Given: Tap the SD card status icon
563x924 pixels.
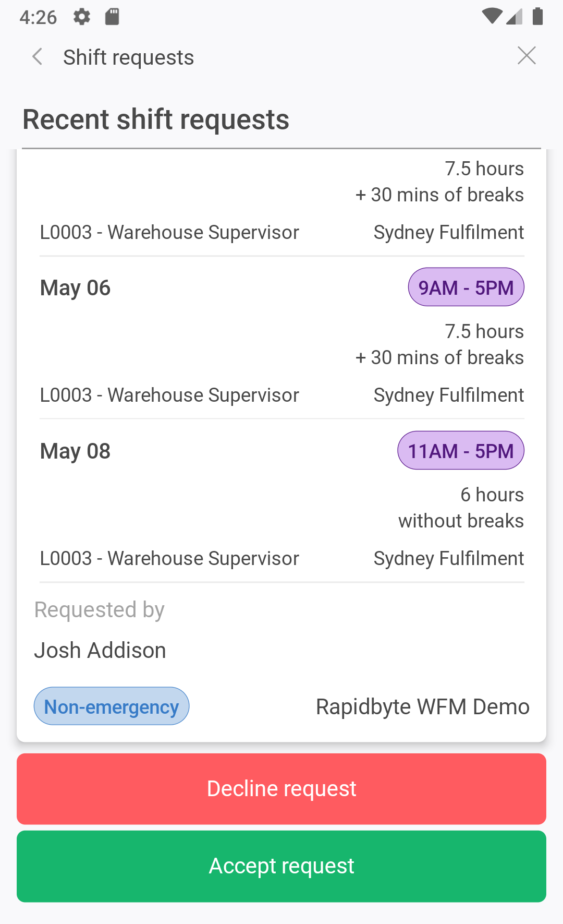Looking at the screenshot, I should pos(112,17).
